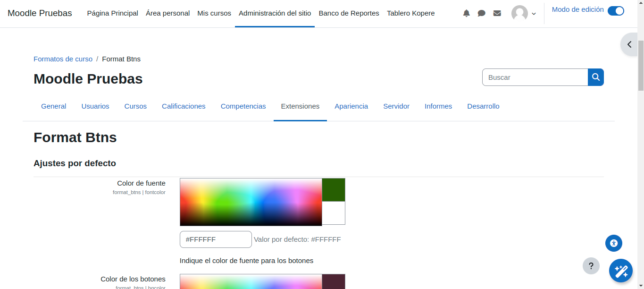Switch to the Apariencia tab

point(351,106)
